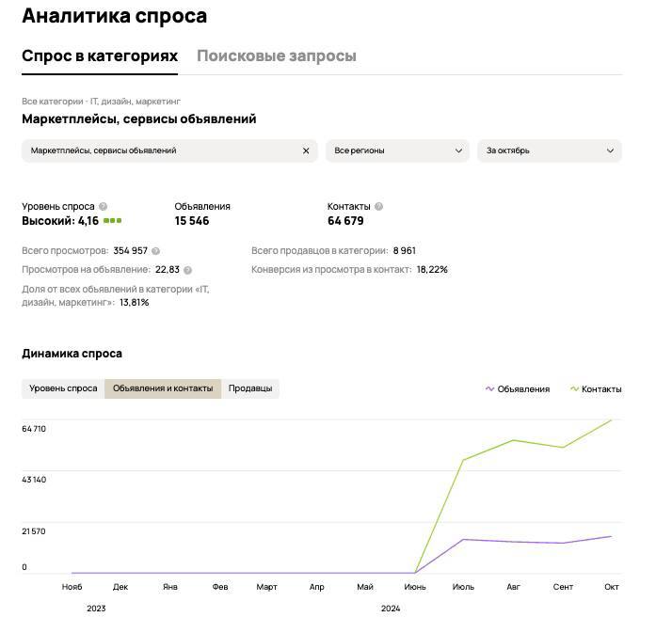672x617 pixels.
Task: Click the green Контакты legend line icon
Action: coord(573,388)
